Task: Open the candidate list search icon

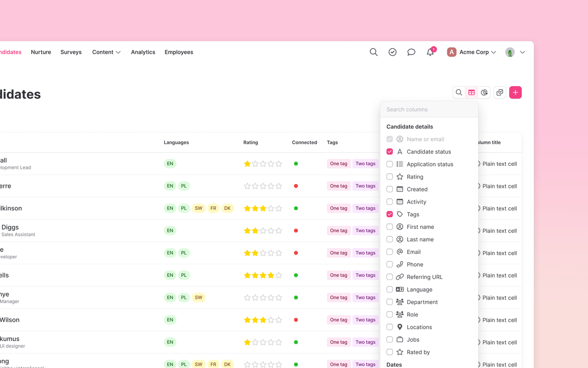Action: click(x=459, y=92)
